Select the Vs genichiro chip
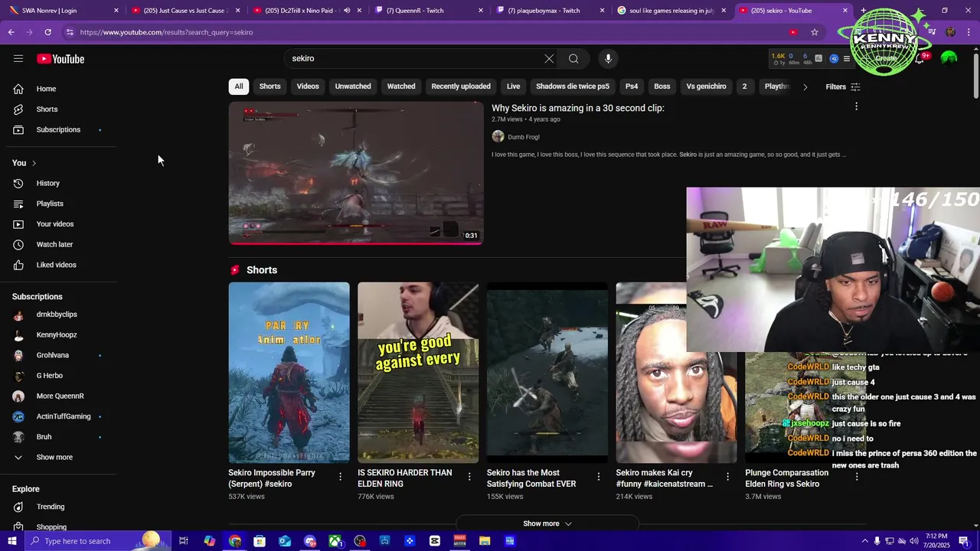The width and height of the screenshot is (980, 551). [x=706, y=86]
